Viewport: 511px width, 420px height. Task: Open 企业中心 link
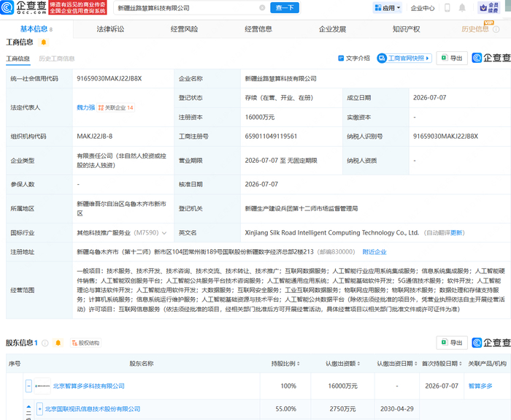(423, 8)
